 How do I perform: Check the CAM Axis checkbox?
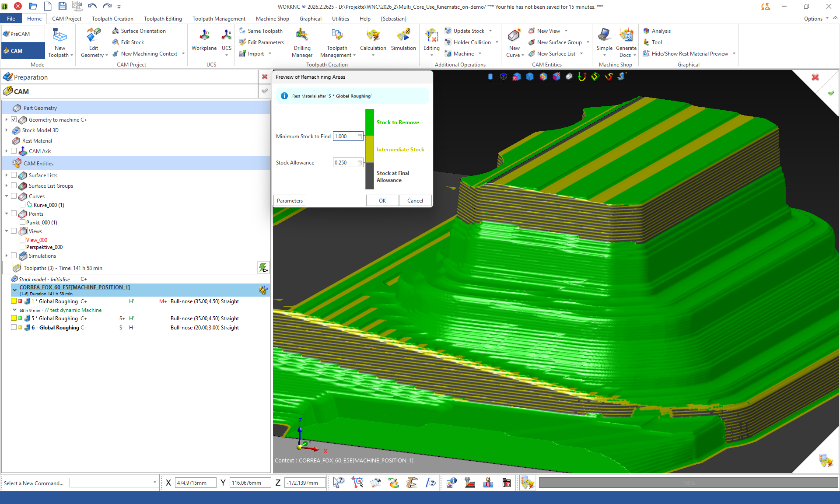14,151
